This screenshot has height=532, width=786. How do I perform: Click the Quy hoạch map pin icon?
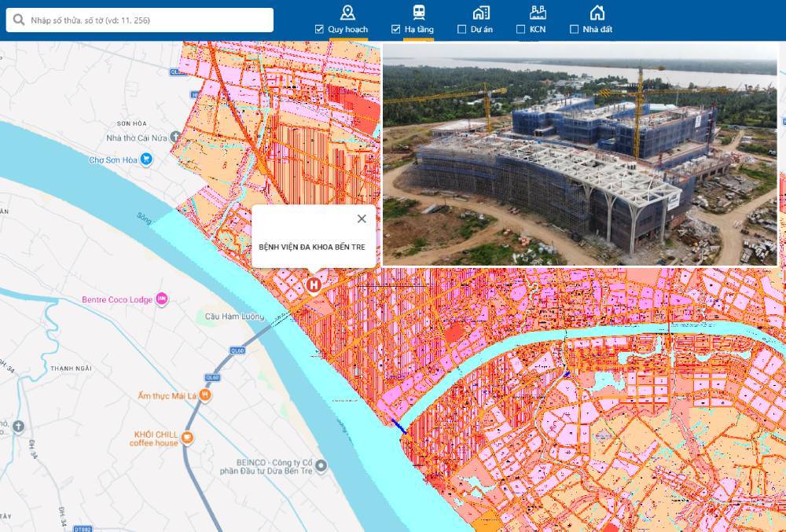tap(347, 12)
